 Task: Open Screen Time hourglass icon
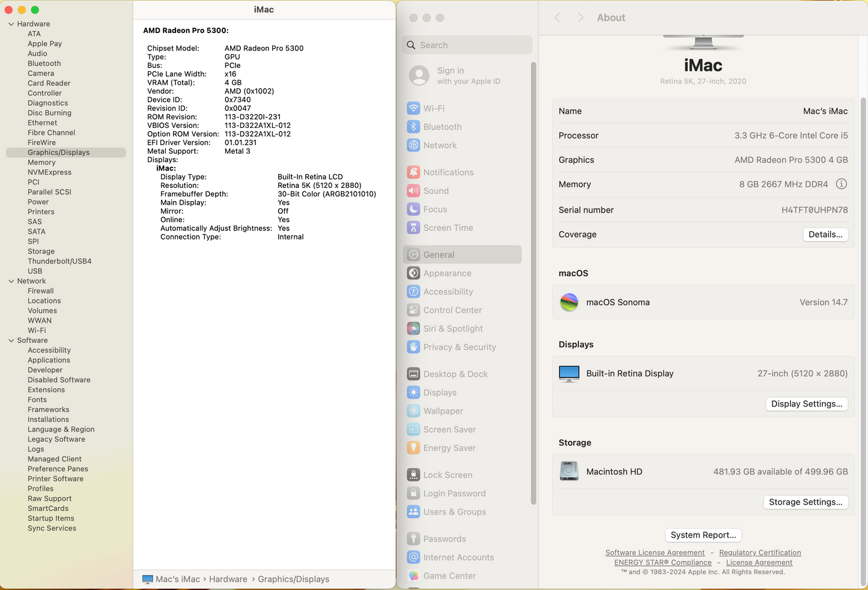[413, 228]
